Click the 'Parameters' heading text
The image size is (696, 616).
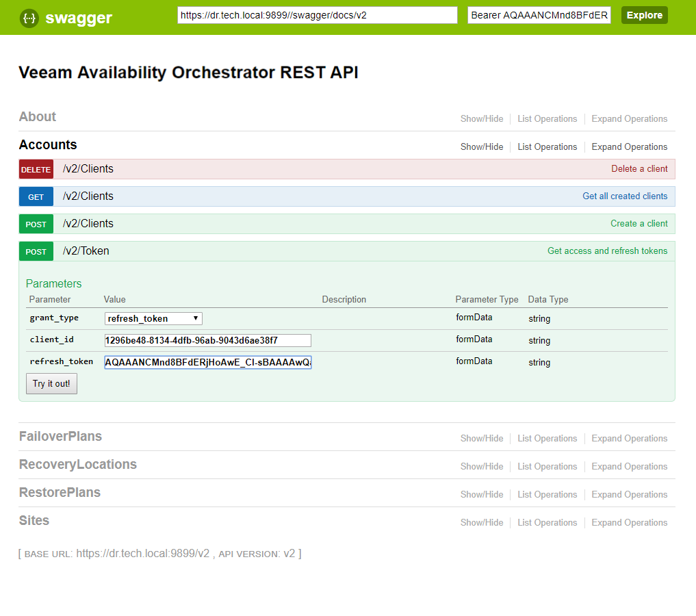[53, 283]
